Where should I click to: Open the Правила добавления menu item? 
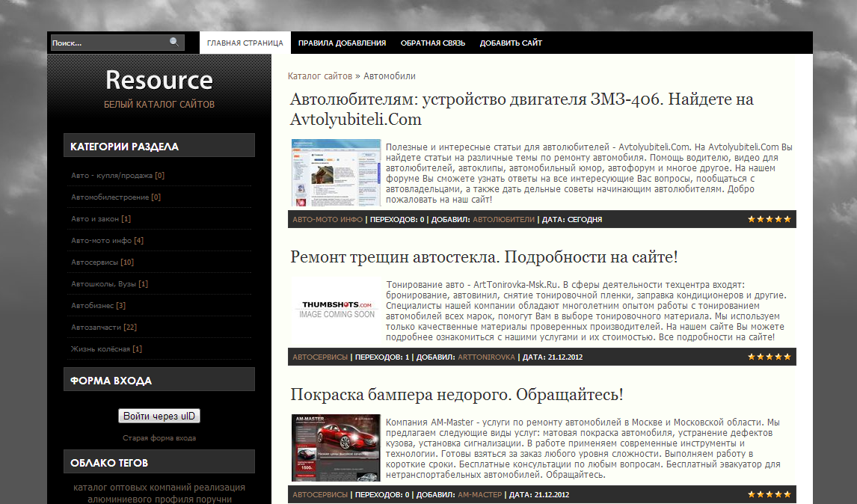pos(342,43)
